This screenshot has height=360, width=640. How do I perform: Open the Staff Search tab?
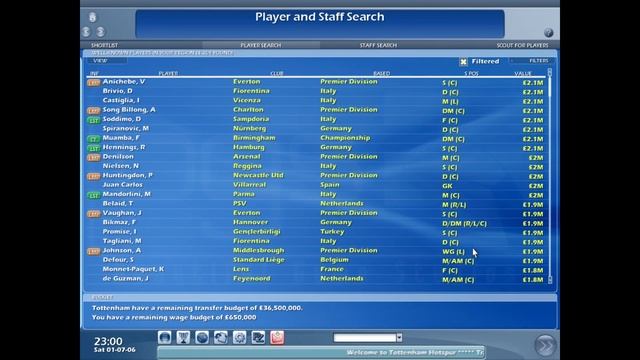378,45
